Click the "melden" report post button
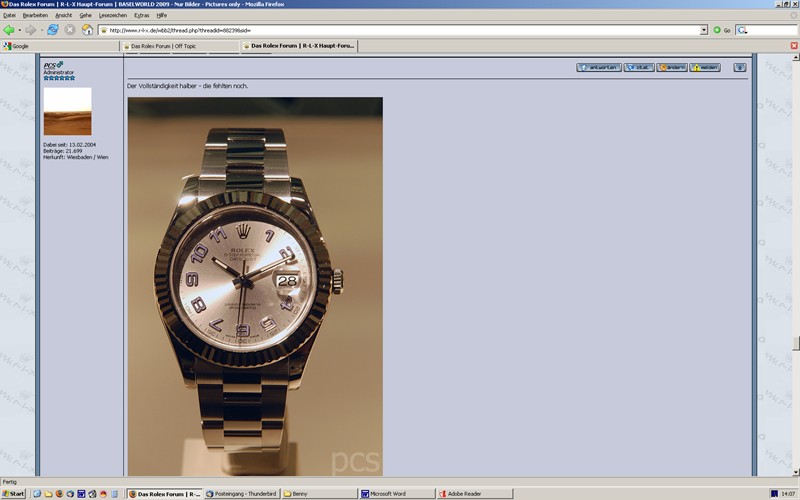The image size is (800, 500). pos(704,68)
